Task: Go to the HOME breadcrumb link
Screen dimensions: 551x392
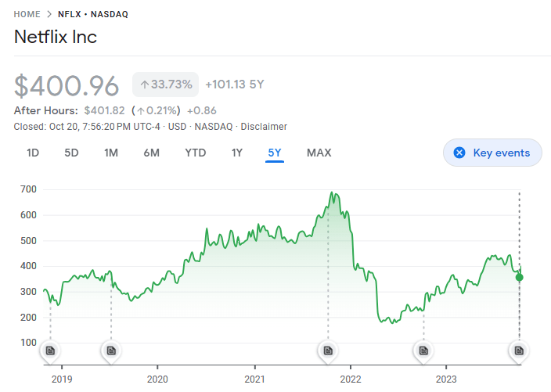Action: click(x=27, y=14)
